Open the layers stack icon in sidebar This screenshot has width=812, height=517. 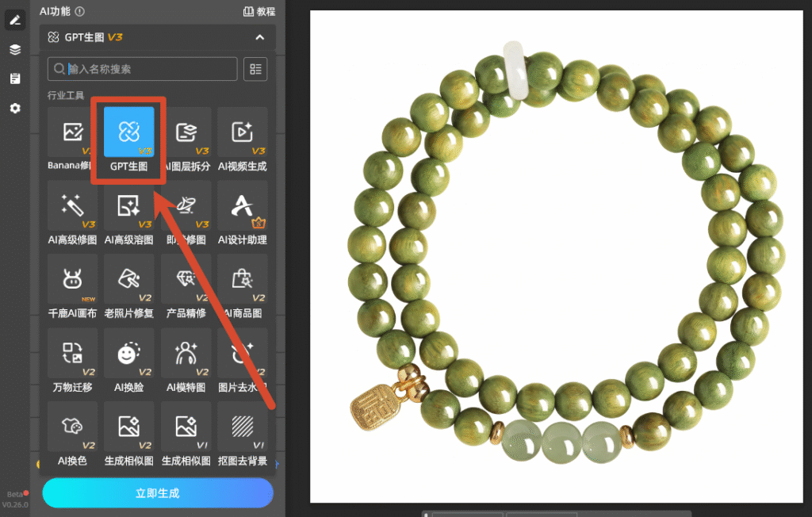tap(15, 50)
